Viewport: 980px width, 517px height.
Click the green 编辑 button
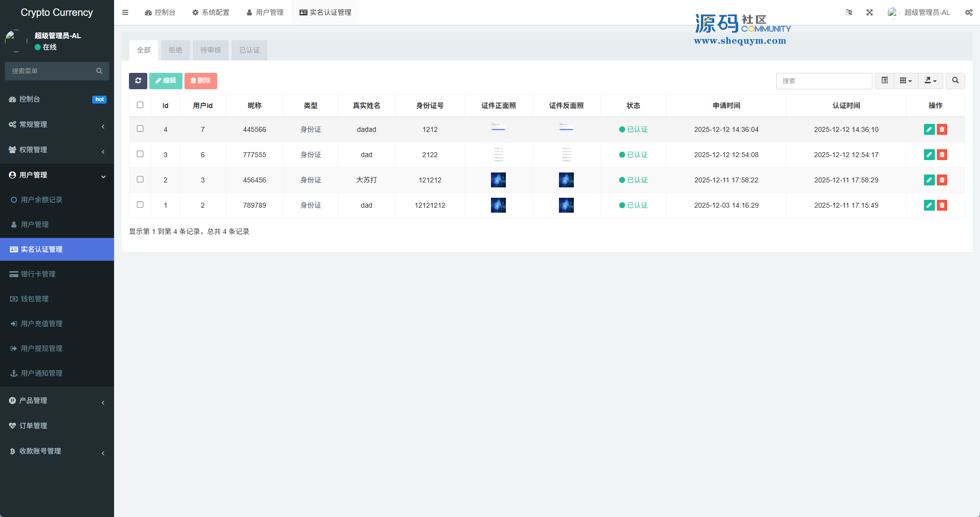166,81
